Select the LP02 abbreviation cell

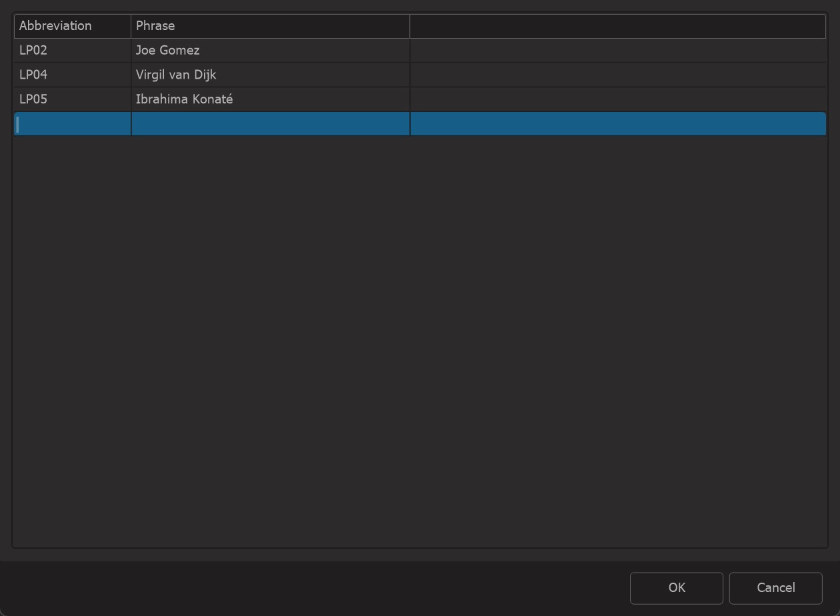tap(73, 51)
